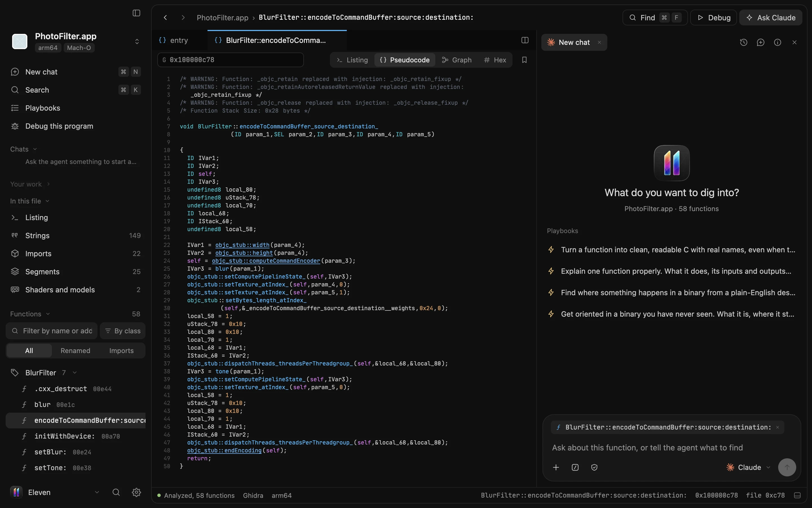812x508 pixels.
Task: Open chat history clock icon
Action: [743, 42]
